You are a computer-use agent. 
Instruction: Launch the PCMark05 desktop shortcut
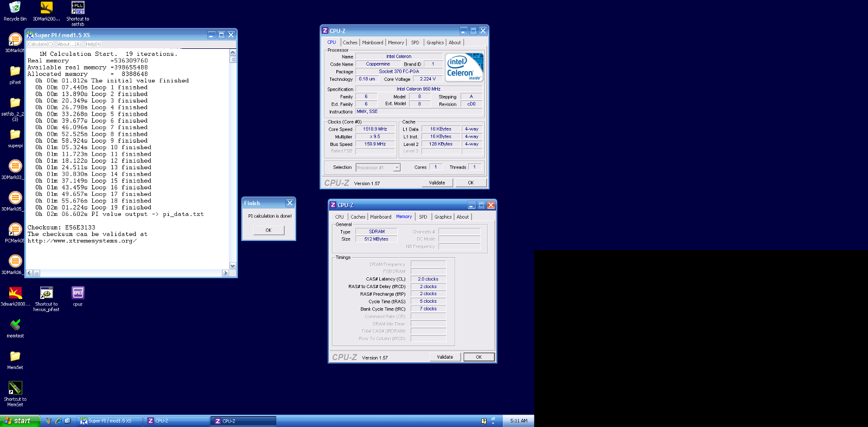[14, 233]
